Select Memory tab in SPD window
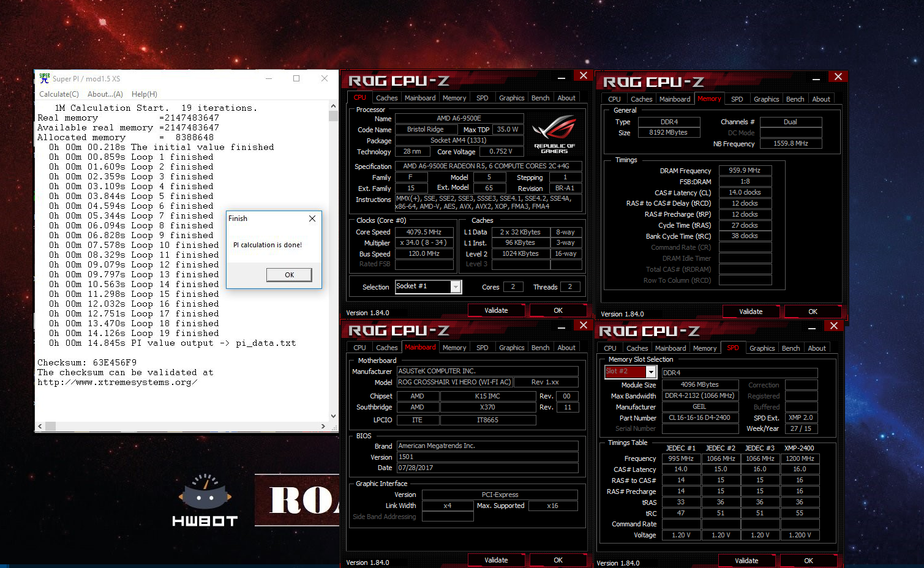 tap(705, 348)
